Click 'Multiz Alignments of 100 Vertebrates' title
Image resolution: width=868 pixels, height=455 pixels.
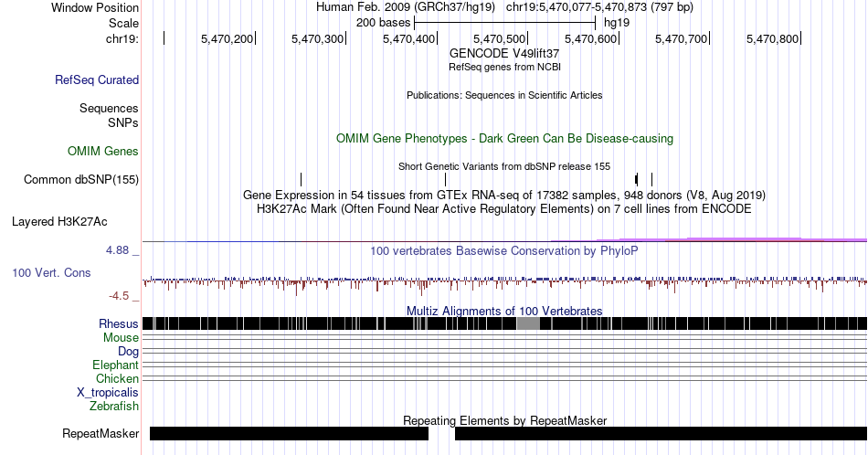coord(504,311)
